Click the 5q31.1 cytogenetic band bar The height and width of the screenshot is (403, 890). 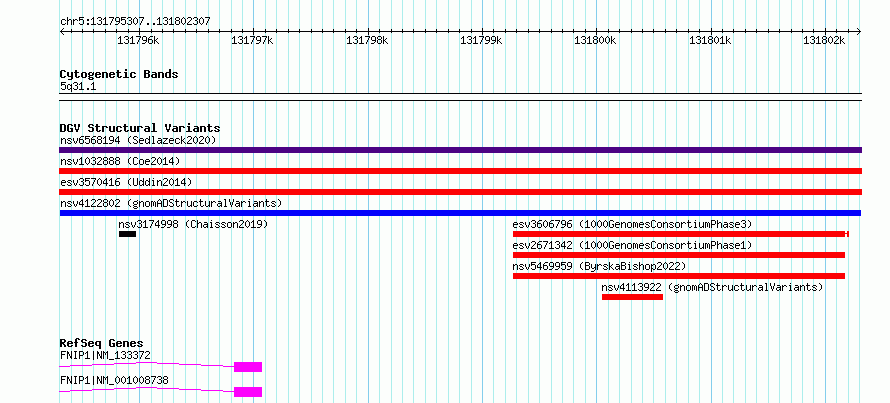[460, 97]
